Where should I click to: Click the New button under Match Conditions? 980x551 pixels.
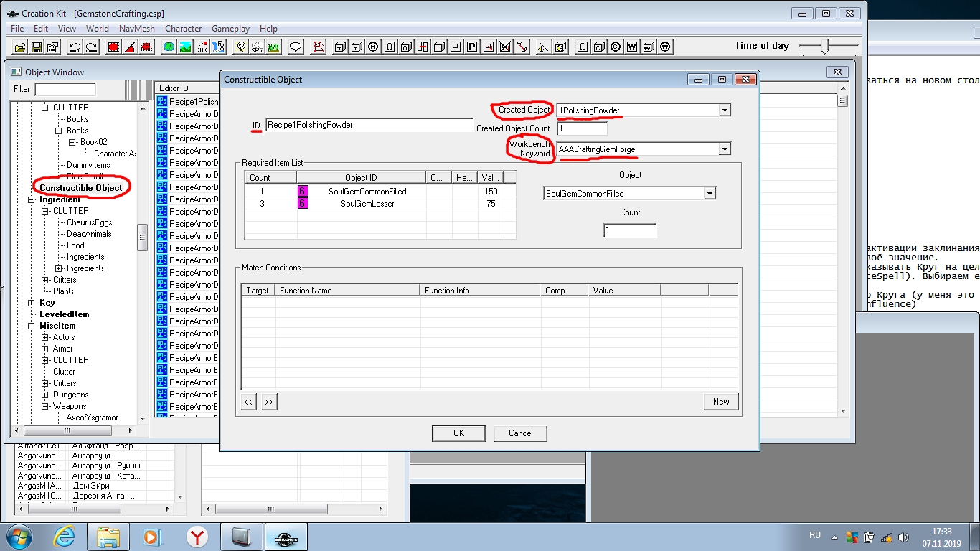click(720, 402)
